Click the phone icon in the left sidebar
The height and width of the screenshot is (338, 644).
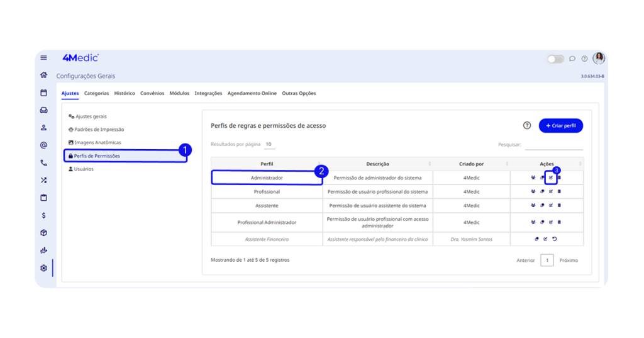[43, 162]
